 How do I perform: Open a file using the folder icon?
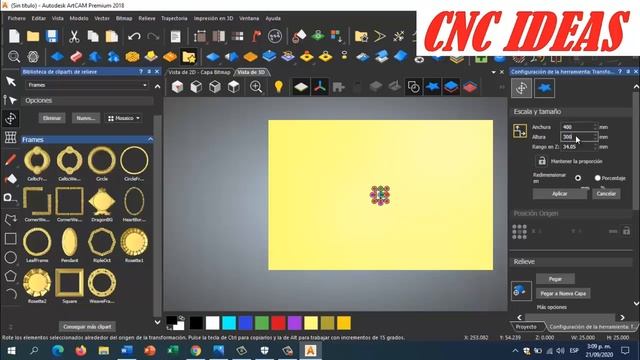(33, 36)
